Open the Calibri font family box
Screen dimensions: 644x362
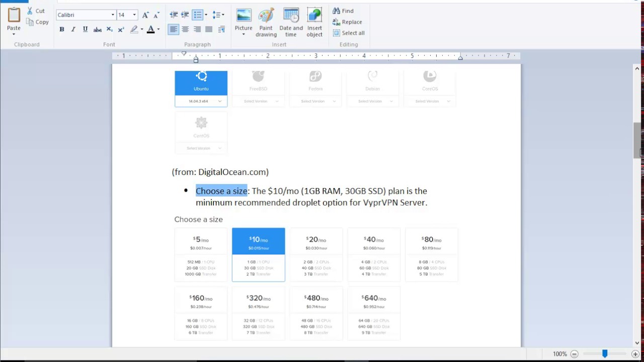86,15
